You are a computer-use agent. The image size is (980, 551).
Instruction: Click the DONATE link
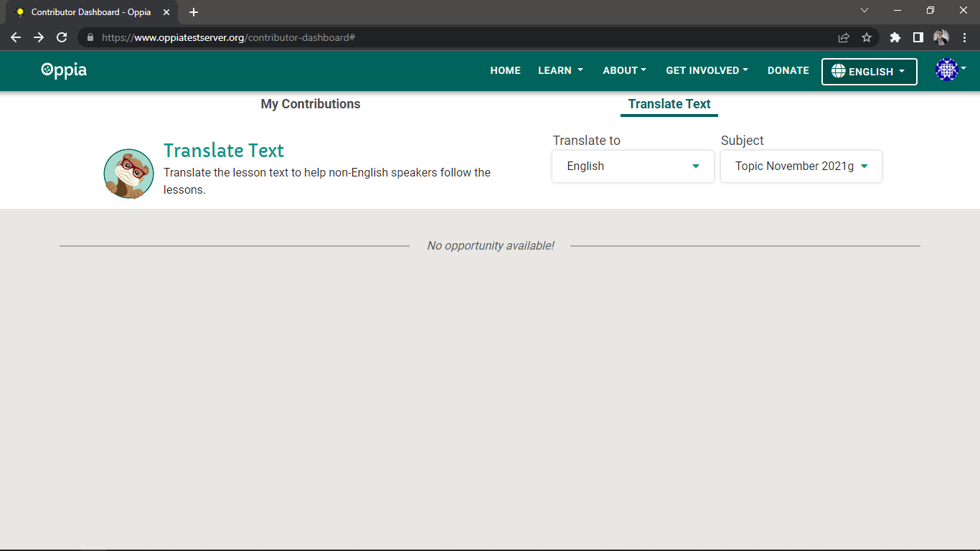pos(788,70)
